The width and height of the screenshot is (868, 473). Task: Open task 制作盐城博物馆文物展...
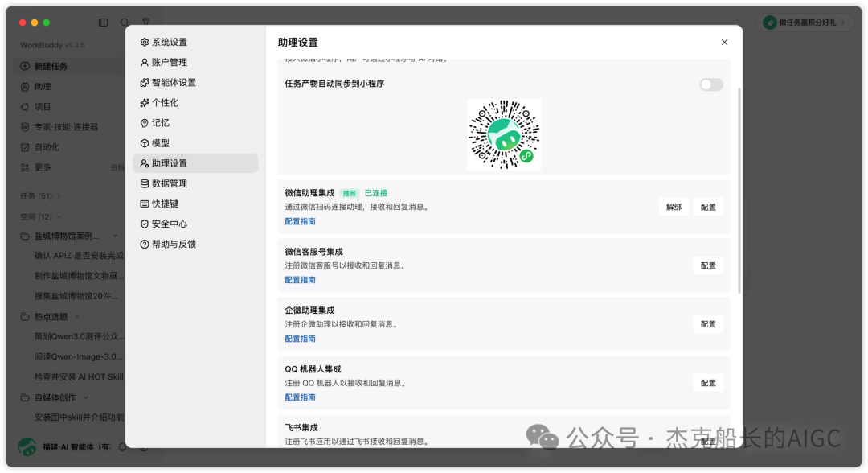(79, 276)
